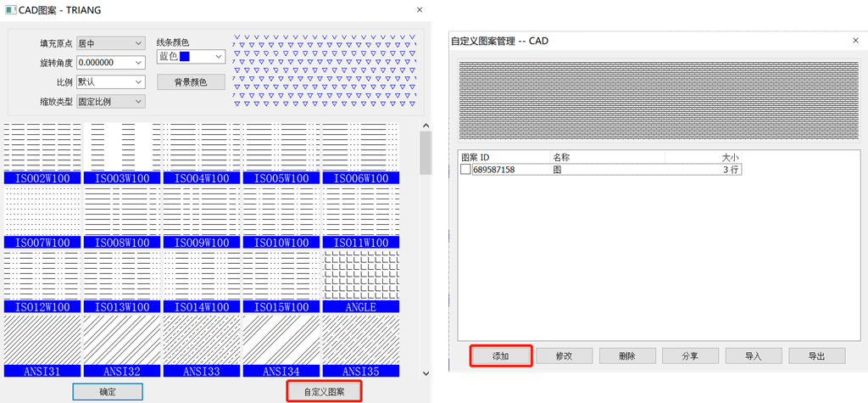Click the 导入 import button

coord(753,356)
